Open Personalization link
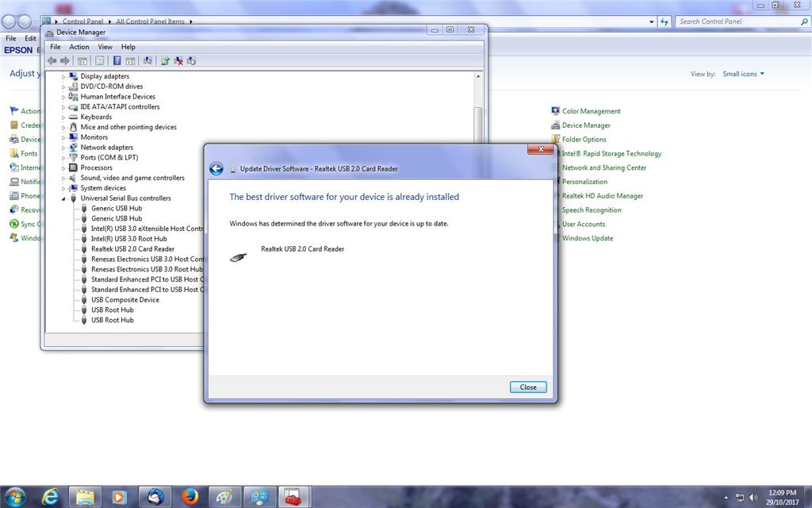The width and height of the screenshot is (812, 508). tap(584, 182)
